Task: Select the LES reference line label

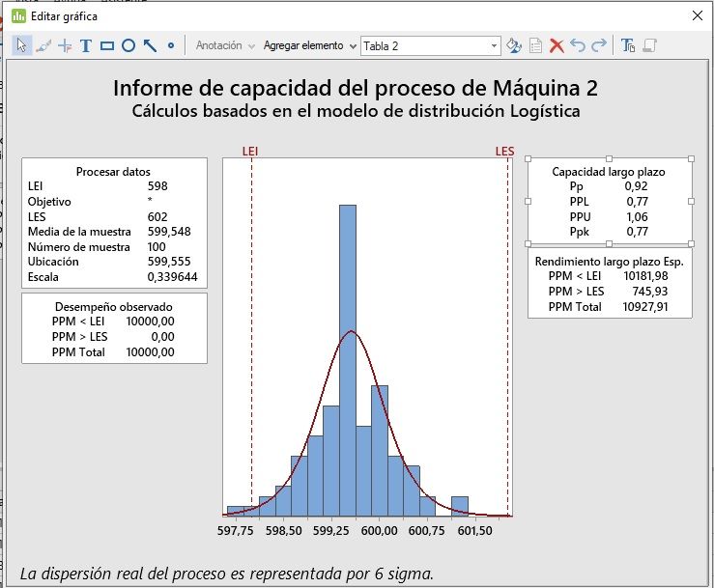Action: tap(504, 152)
